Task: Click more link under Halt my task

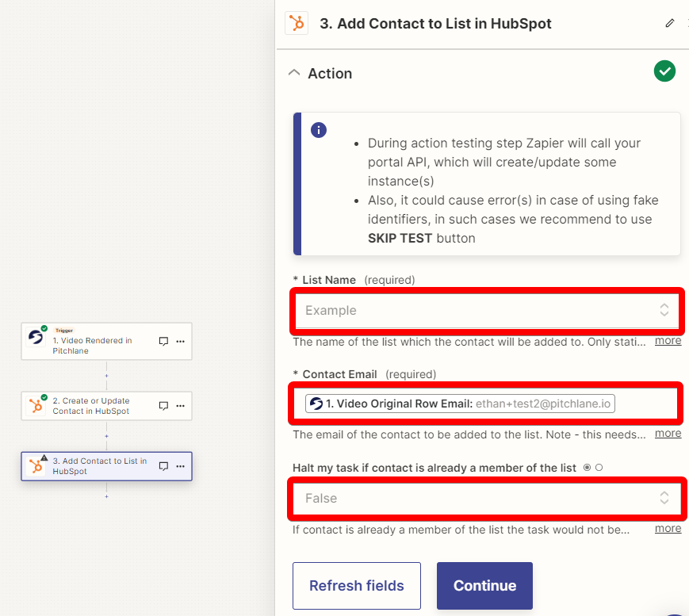Action: (x=668, y=528)
